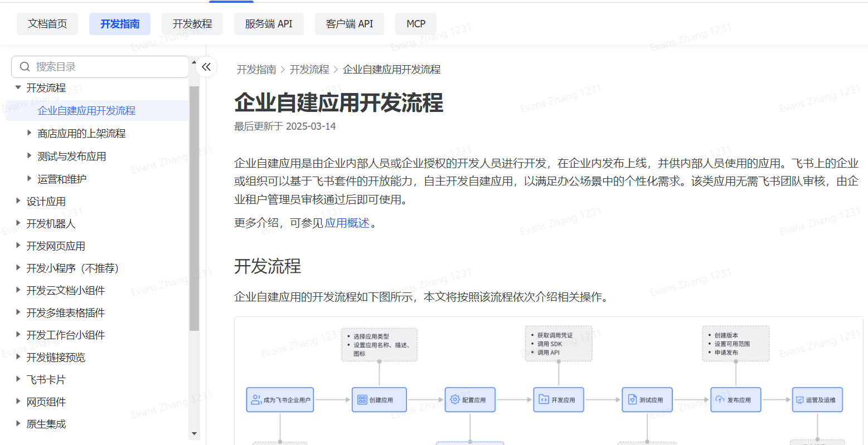The image size is (868, 445).
Task: Click 最后更新于 2025-03-14 text
Action: point(285,126)
